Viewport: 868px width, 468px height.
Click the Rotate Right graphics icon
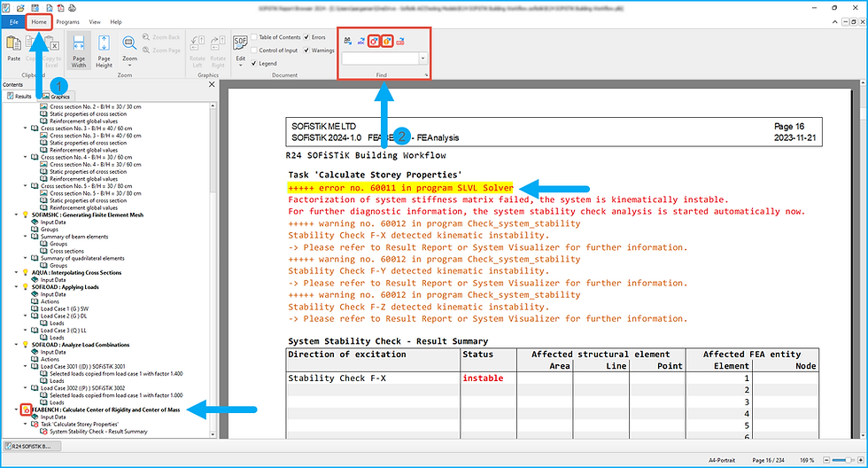click(x=218, y=43)
